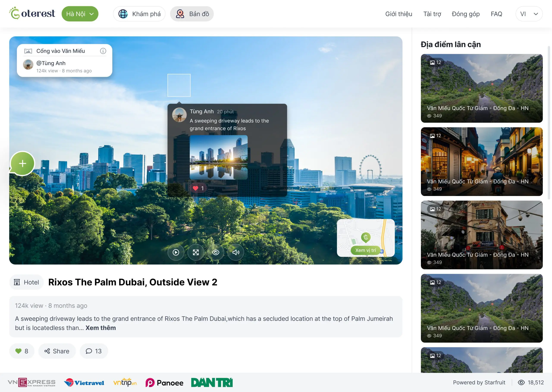Expand the VI language selector
Screen dimensions: 552x392
click(529, 14)
